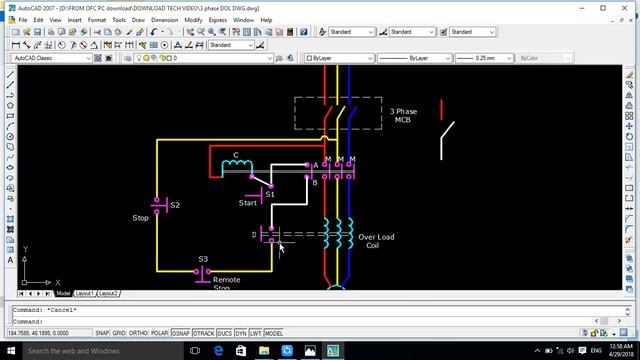Open the QuickCalc calculator icon
Image resolution: width=640 pixels, height=360 pixels.
[290, 32]
